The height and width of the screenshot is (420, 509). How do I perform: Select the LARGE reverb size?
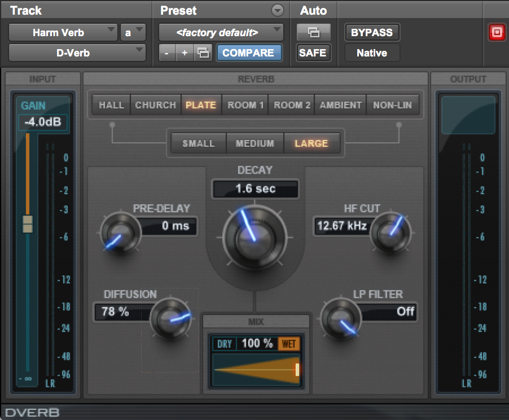(x=311, y=143)
